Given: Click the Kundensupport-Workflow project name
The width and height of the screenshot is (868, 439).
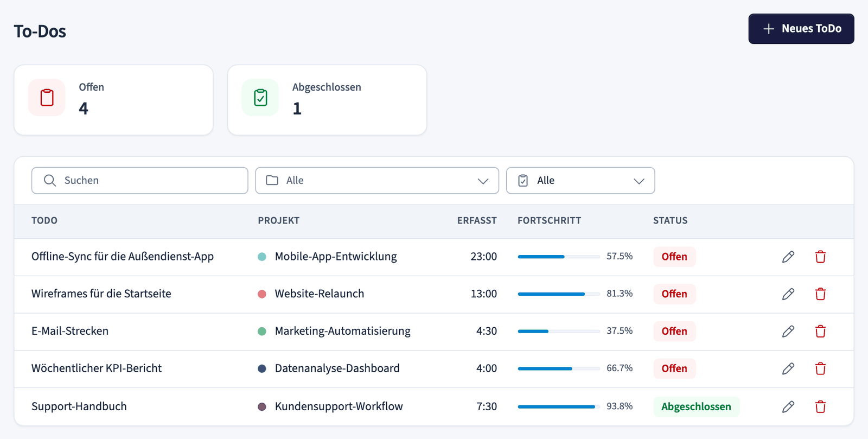Looking at the screenshot, I should pyautogui.click(x=339, y=406).
